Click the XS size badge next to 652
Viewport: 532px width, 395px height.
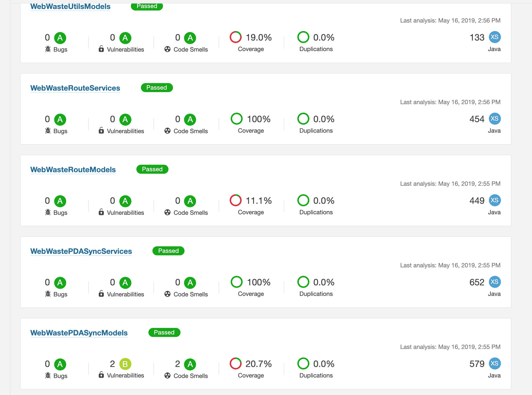[x=495, y=282]
